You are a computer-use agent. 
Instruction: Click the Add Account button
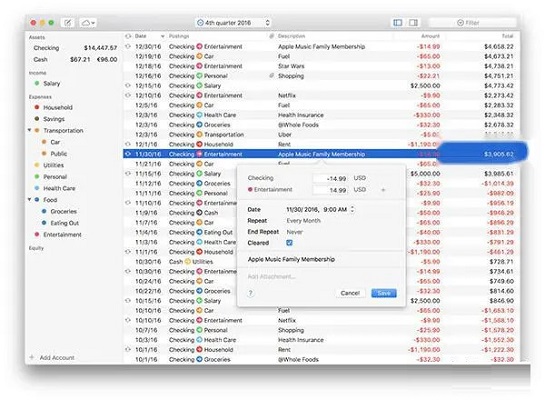tap(57, 358)
